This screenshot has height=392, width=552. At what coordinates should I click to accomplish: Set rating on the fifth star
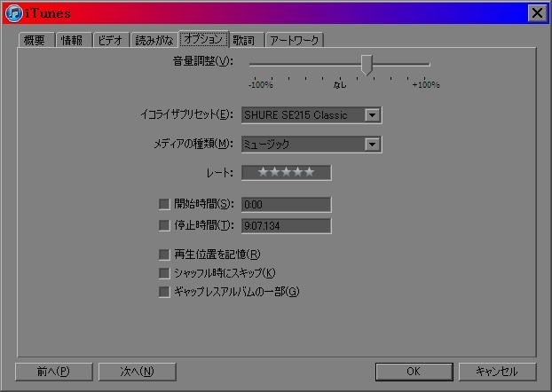(x=310, y=172)
